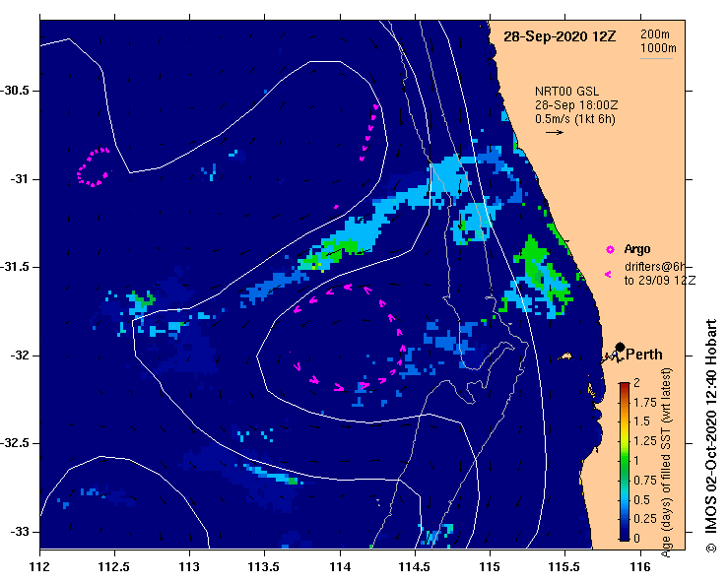
Task: Click the longitude axis label '113.5'
Action: point(264,567)
